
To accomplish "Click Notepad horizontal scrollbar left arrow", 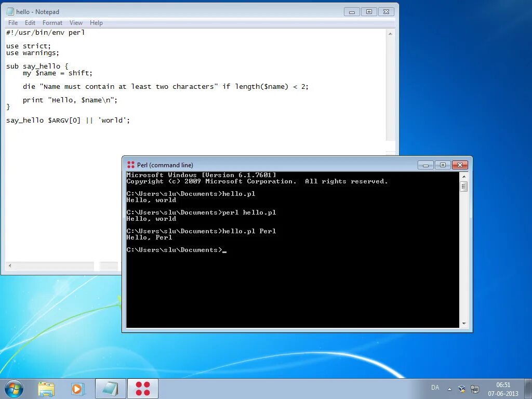I will tap(10, 265).
